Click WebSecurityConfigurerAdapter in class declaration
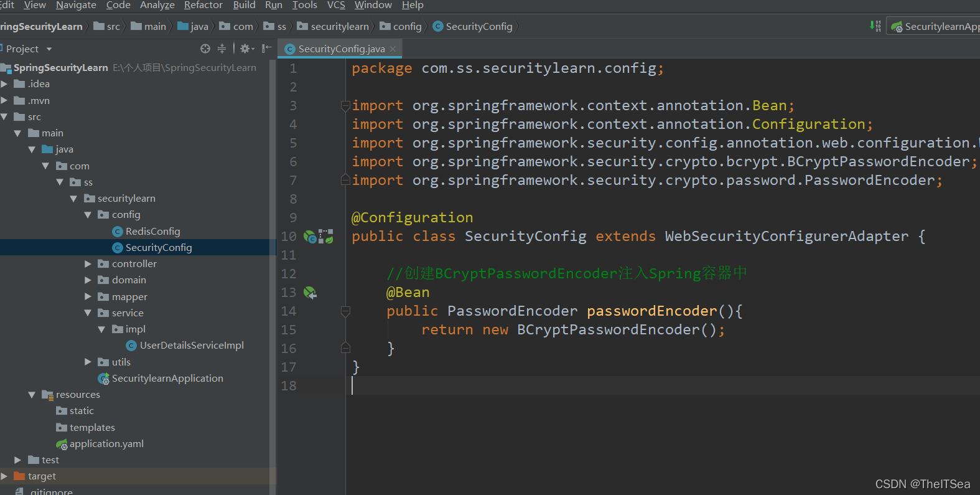Screen dimensions: 980x495 coord(786,237)
